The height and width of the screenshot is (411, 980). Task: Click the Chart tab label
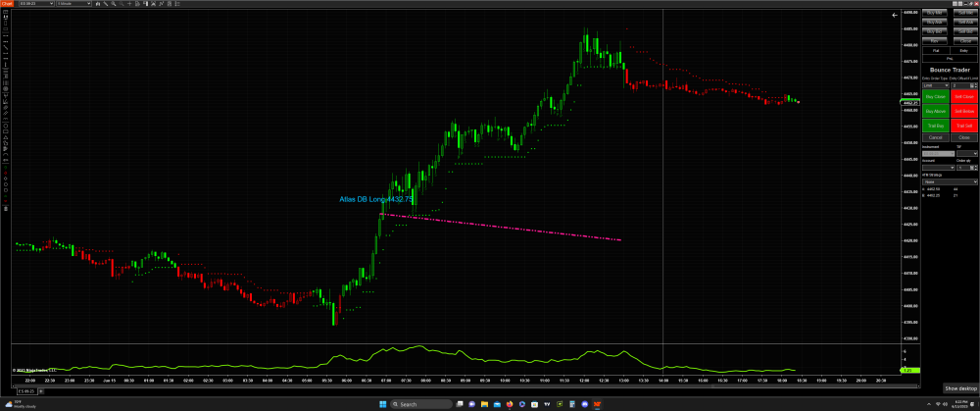pos(6,4)
